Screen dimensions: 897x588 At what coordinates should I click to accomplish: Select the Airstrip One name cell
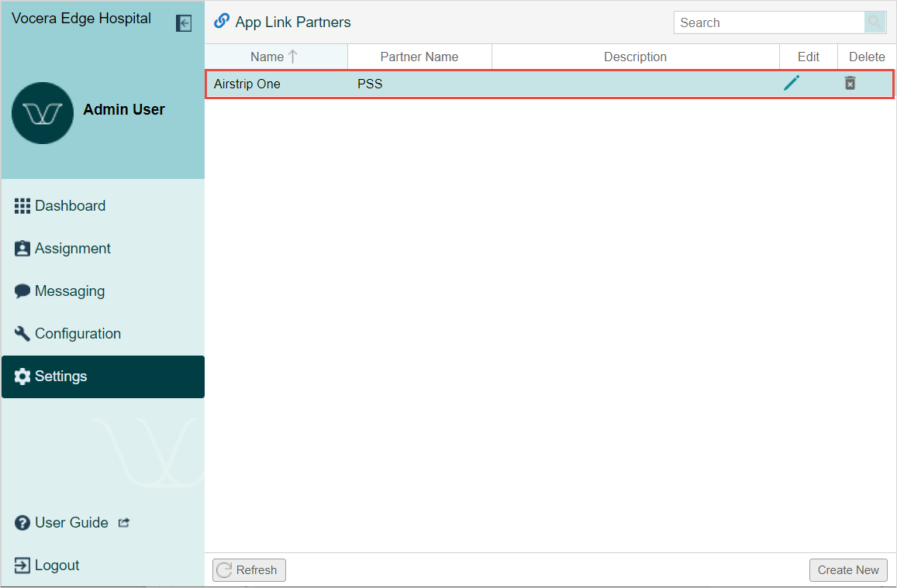tap(247, 84)
